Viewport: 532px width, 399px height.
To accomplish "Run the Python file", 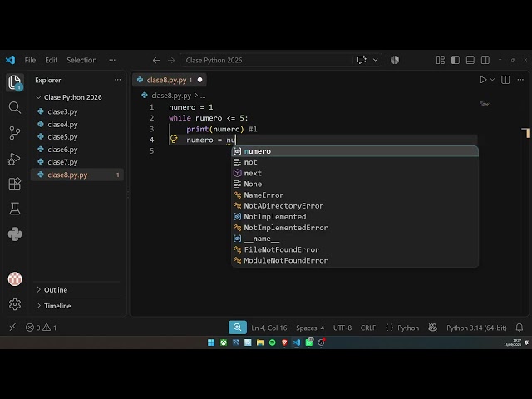I will click(483, 80).
